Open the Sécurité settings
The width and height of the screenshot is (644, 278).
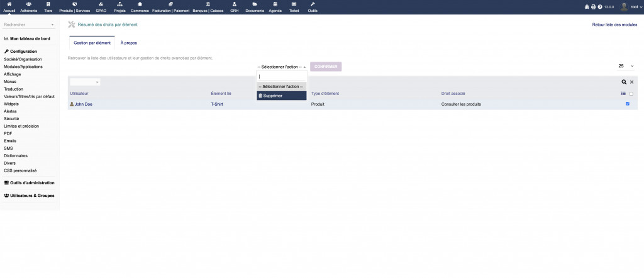click(11, 119)
